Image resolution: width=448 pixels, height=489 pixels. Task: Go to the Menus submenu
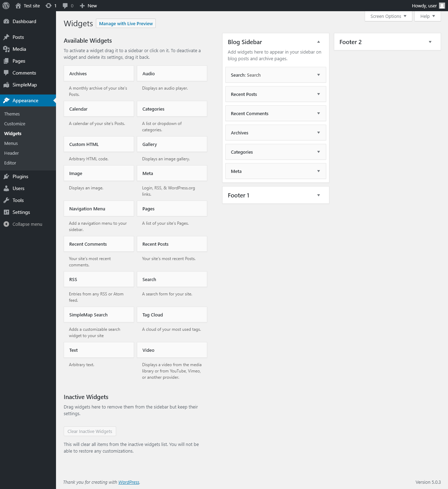(x=11, y=143)
